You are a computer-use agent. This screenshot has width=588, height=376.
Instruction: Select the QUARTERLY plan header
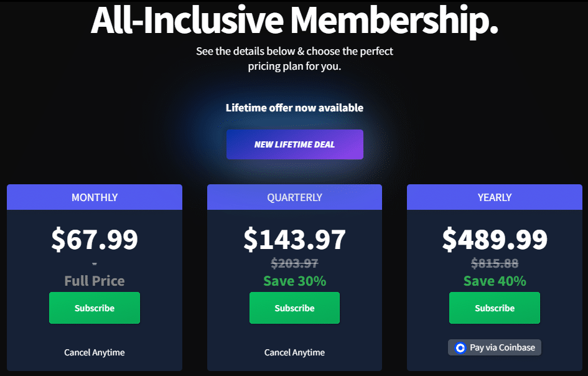(294, 197)
